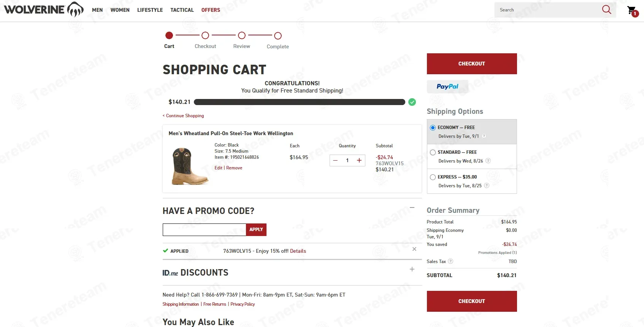The height and width of the screenshot is (327, 644).
Task: Select Economy free shipping option
Action: (x=433, y=128)
